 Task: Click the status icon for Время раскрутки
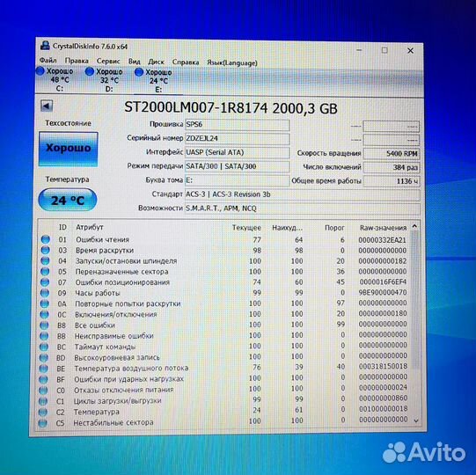click(45, 250)
